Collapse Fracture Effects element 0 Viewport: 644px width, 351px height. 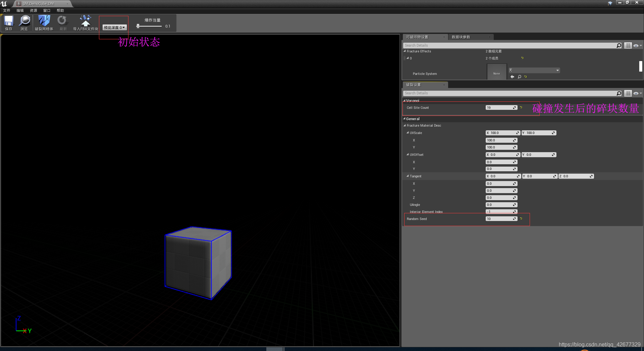(408, 58)
